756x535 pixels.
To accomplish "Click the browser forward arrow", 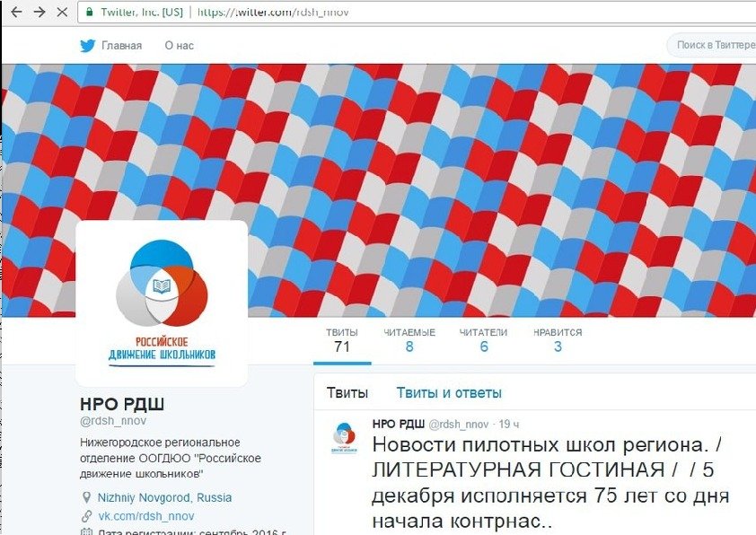I will pos(39,12).
